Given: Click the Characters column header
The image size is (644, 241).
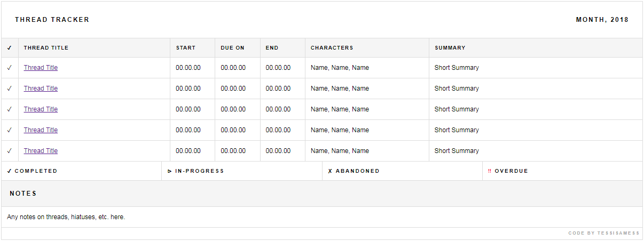Looking at the screenshot, I should click(332, 48).
